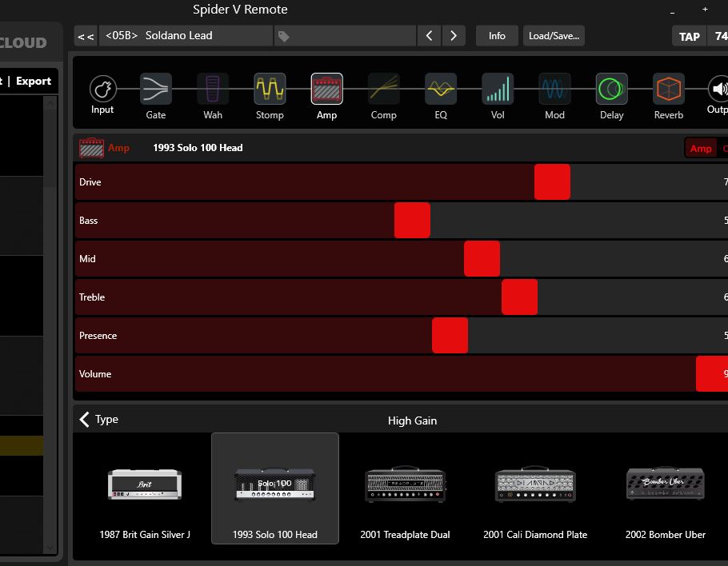Open Load/Save menu
The height and width of the screenshot is (566, 728).
[554, 36]
